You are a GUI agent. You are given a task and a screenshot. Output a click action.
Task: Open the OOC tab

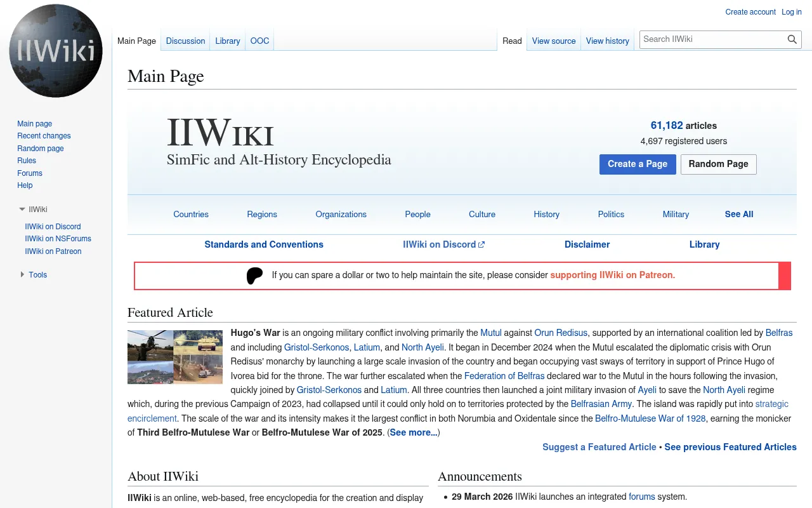point(260,41)
